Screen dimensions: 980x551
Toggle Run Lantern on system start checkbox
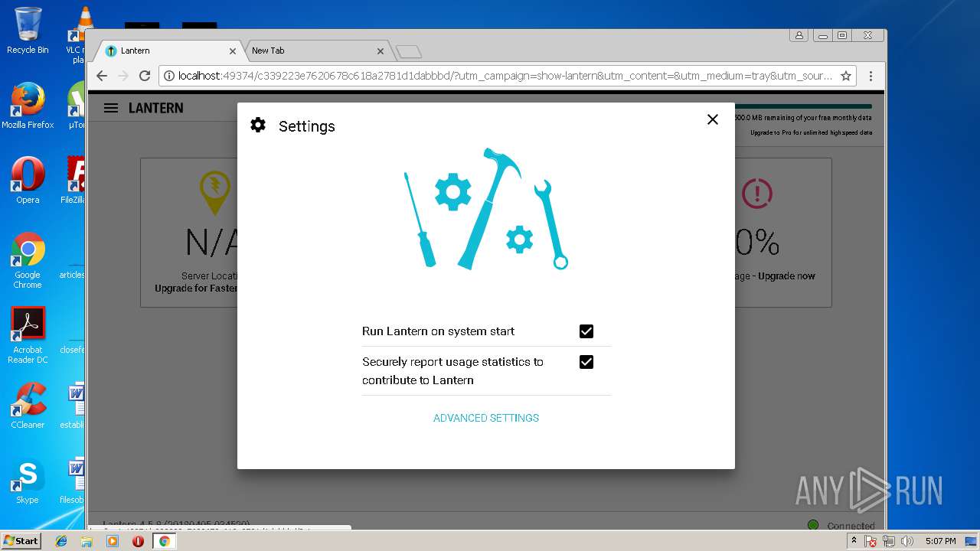pyautogui.click(x=586, y=331)
